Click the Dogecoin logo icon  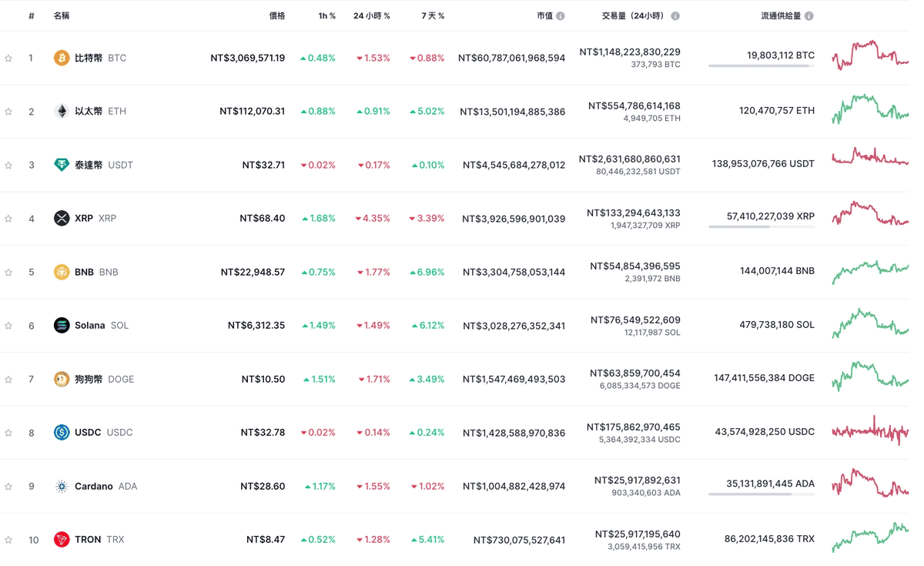point(62,379)
